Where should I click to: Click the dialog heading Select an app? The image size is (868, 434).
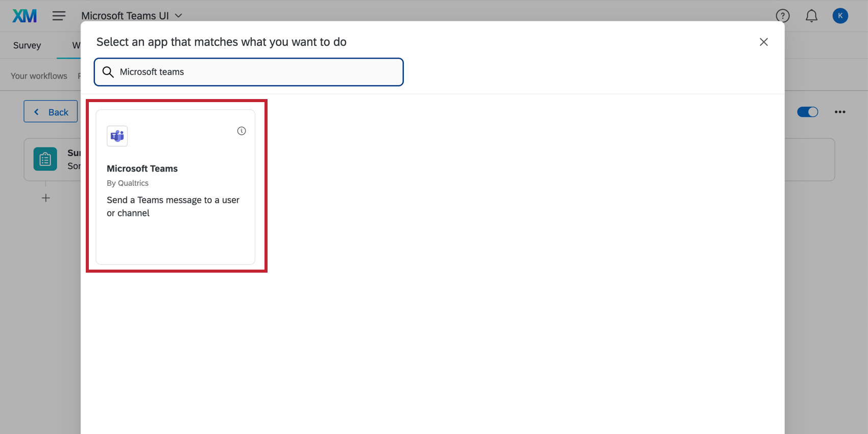click(x=221, y=42)
